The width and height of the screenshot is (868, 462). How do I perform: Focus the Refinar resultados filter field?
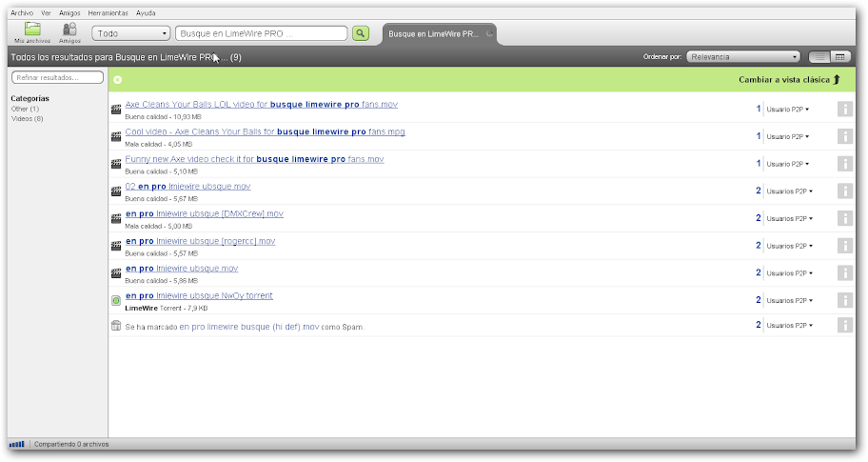(x=57, y=77)
